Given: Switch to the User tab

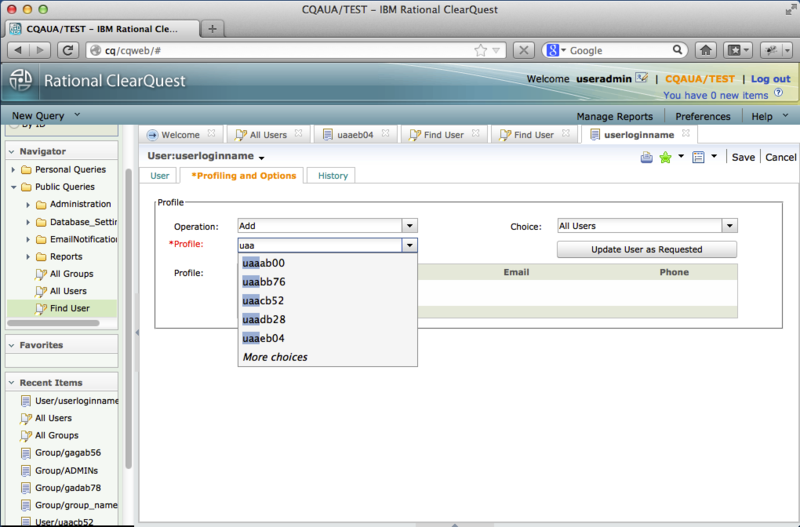Looking at the screenshot, I should pyautogui.click(x=159, y=175).
